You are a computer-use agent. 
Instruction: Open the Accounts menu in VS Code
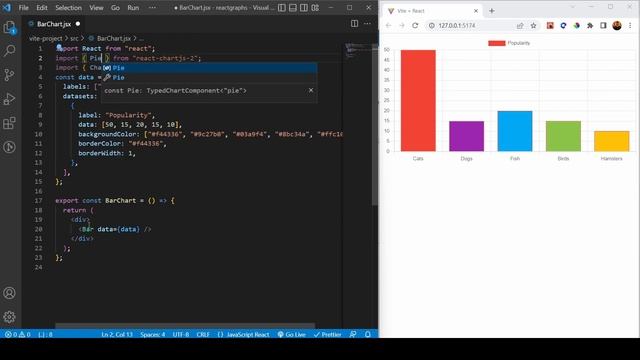9,293
